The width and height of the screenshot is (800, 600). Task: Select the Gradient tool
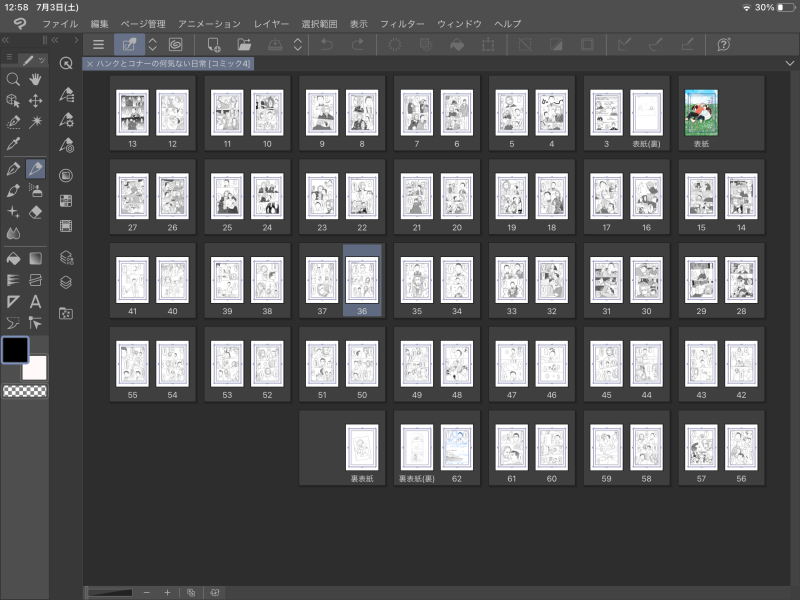[35, 259]
